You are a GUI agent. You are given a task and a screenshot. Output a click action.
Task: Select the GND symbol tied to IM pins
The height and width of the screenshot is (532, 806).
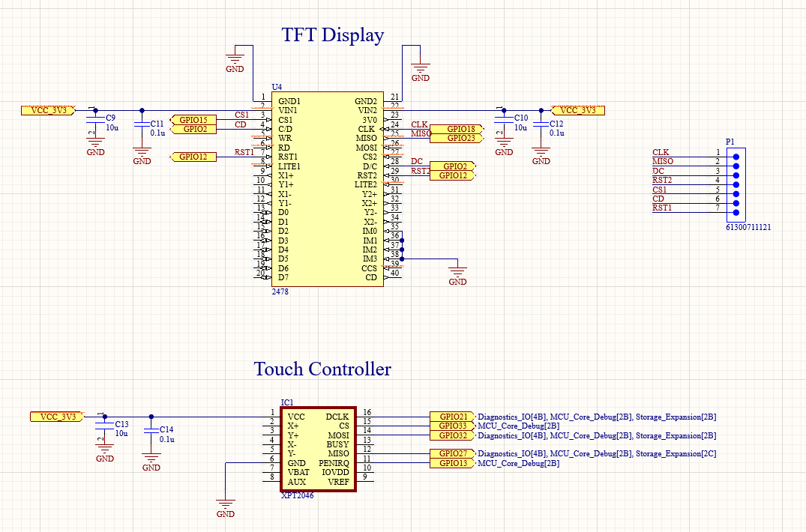click(x=457, y=276)
